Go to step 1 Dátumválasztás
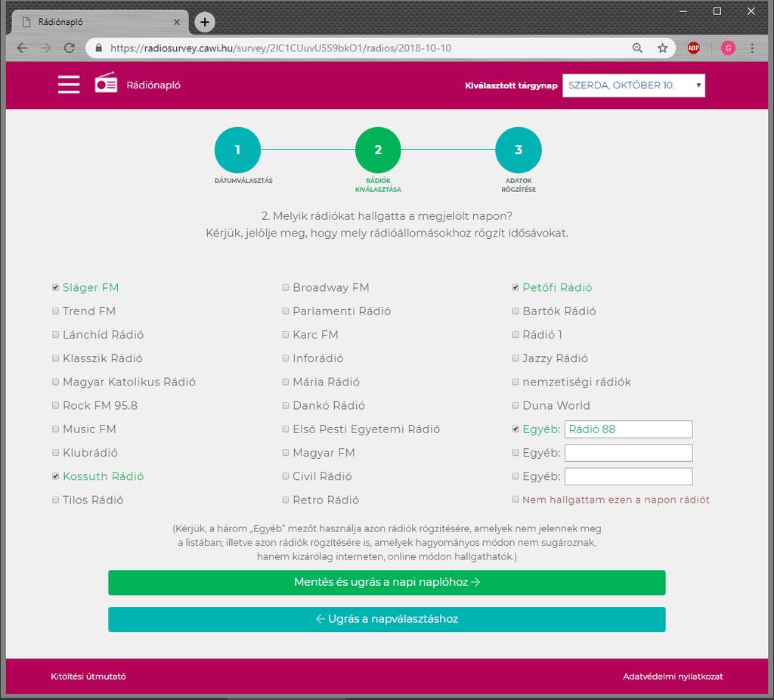Viewport: 774px width, 700px height. tap(237, 150)
